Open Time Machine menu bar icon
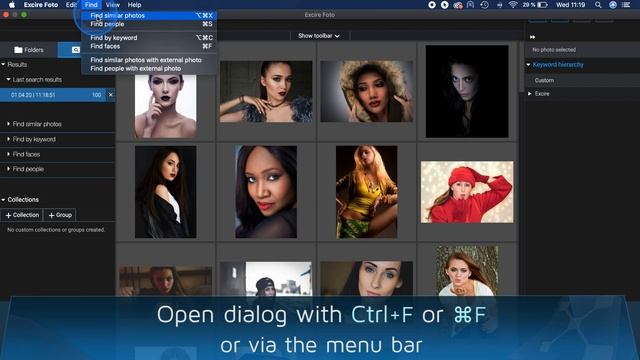640x360 pixels. [484, 5]
